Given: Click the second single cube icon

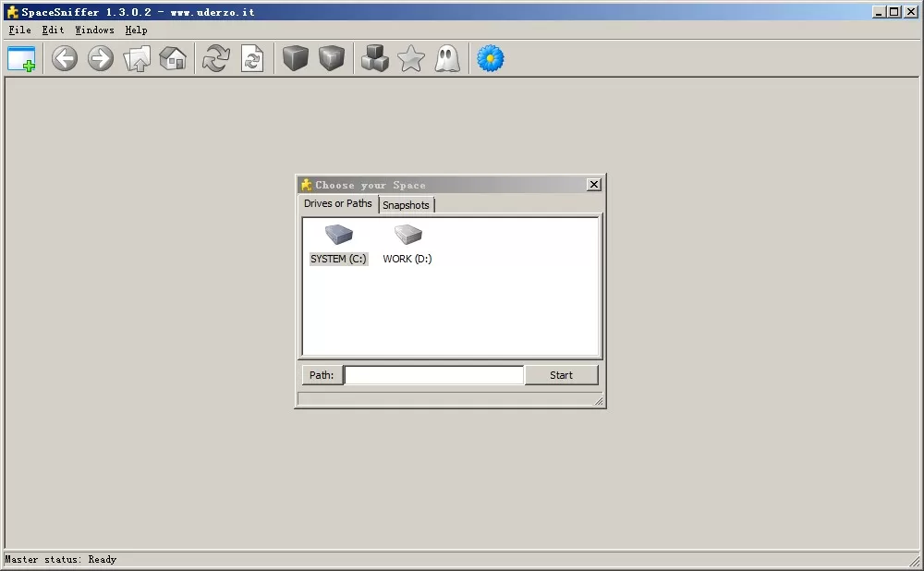Looking at the screenshot, I should tap(332, 59).
